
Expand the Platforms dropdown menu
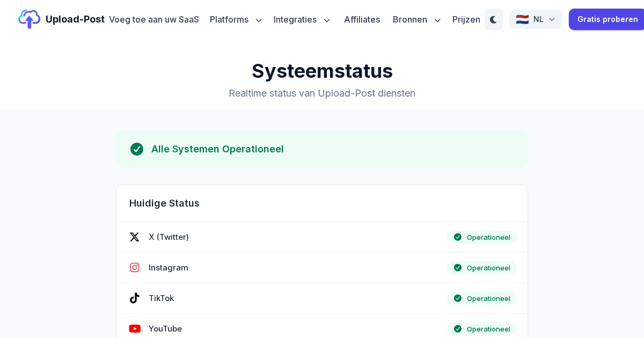236,19
